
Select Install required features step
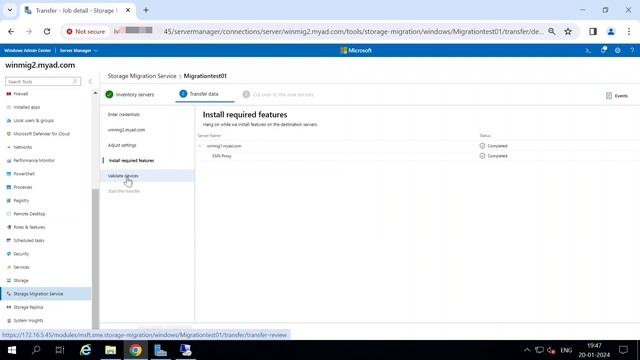coord(131,161)
